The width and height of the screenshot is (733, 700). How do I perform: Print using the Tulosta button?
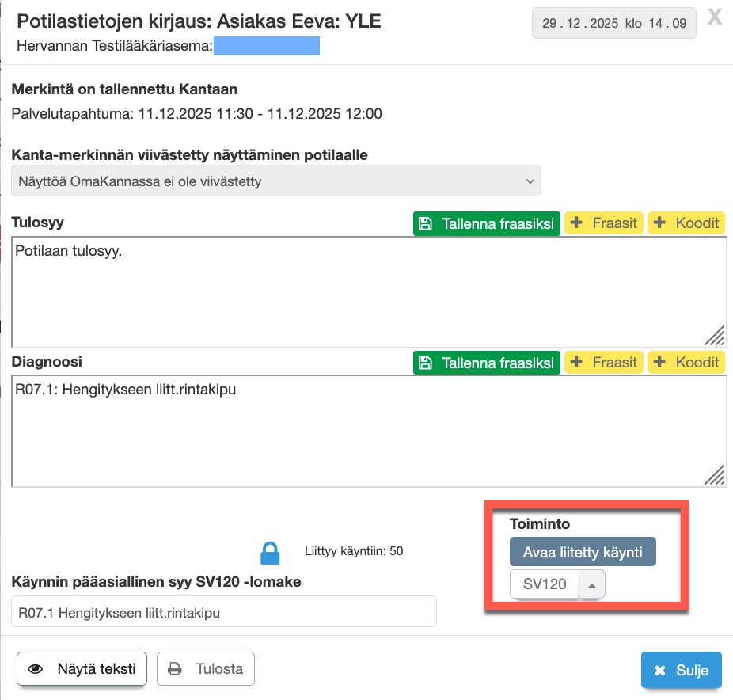click(x=206, y=668)
